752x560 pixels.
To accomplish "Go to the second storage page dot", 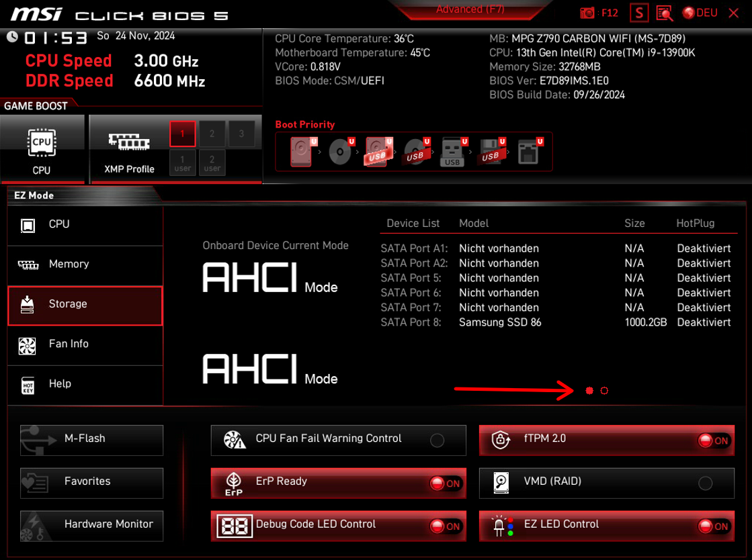I will click(604, 391).
